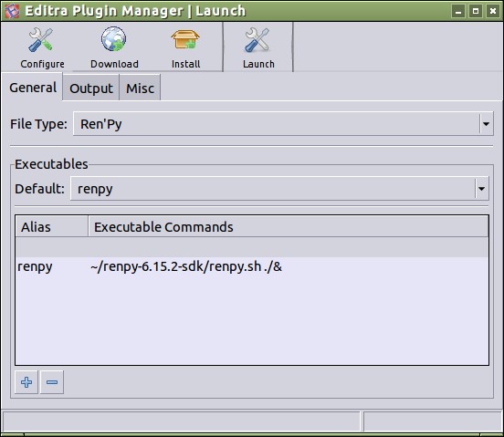Image resolution: width=504 pixels, height=437 pixels.
Task: Add a new executable with the plus button
Action: click(26, 382)
